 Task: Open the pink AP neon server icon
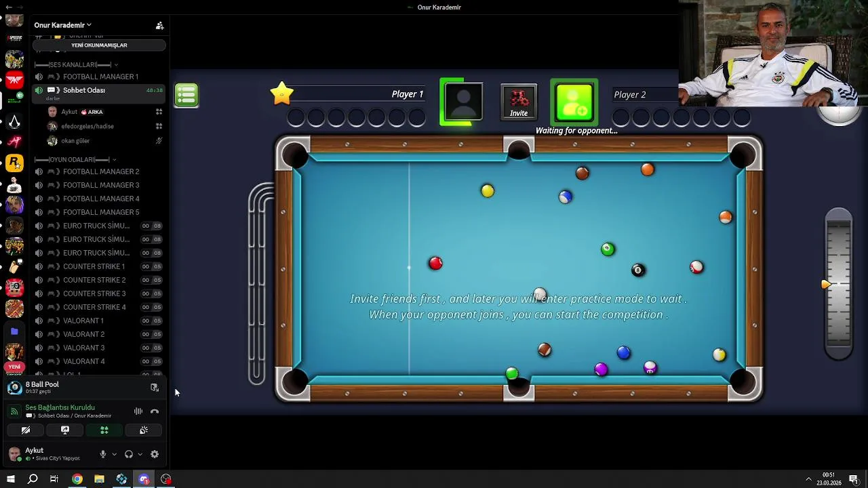coord(14,142)
